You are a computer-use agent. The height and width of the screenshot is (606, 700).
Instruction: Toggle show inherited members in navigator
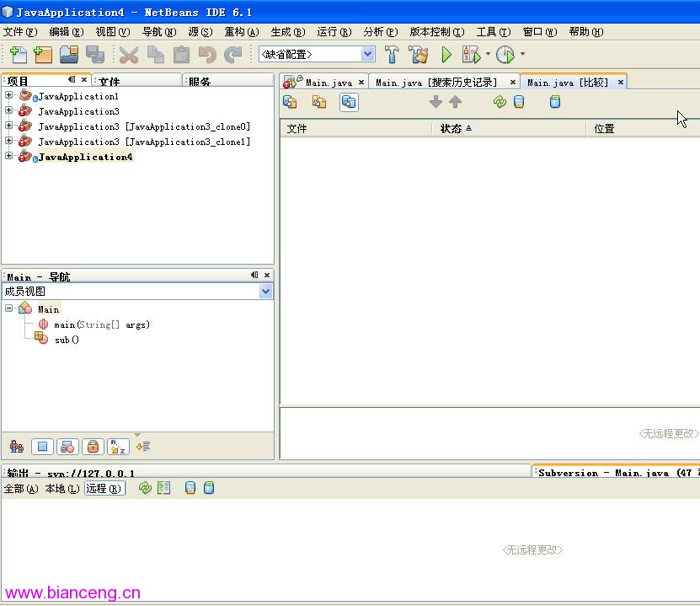pos(17,446)
